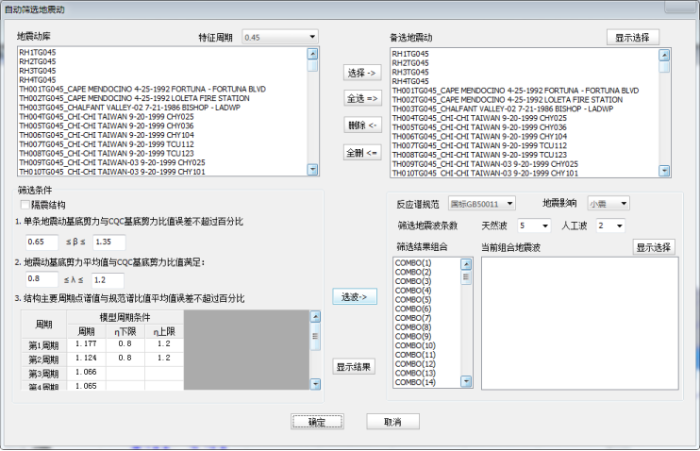This screenshot has width=700, height=451.
Task: Expand the 反应谱规范 dropdown
Action: pos(481,203)
